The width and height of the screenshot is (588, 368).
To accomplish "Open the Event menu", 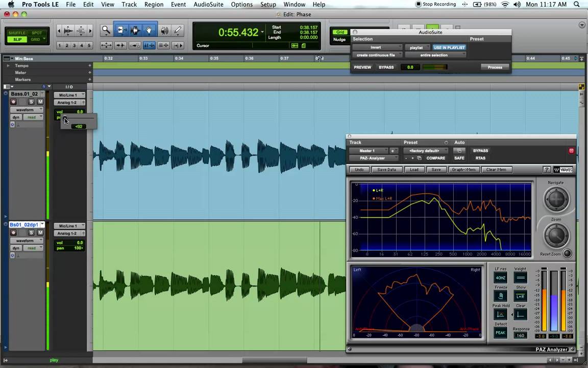I will 178,5.
